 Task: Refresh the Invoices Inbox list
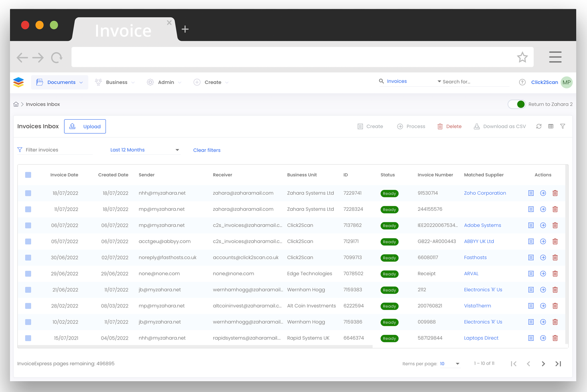coord(539,126)
